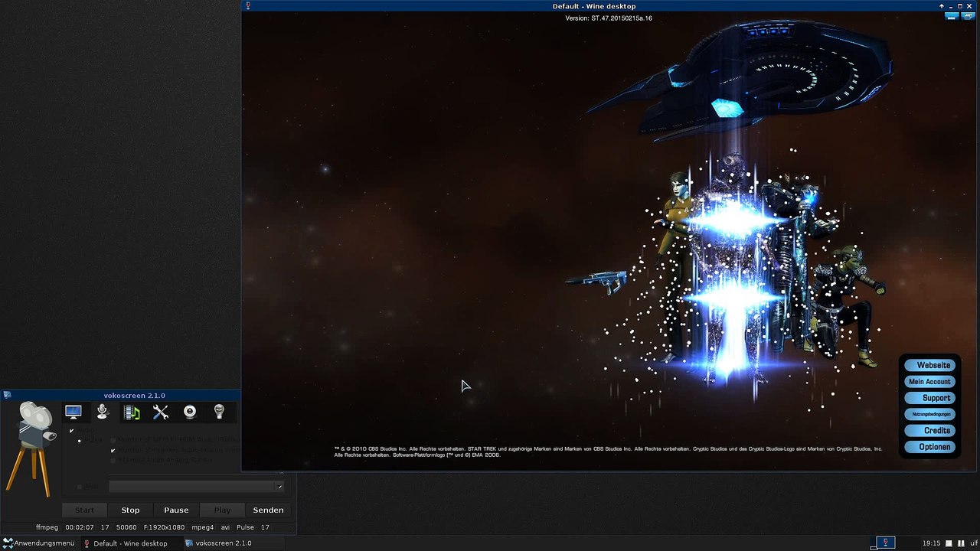Click the vokoscreen title bar window icon
The width and height of the screenshot is (980, 551).
[7, 395]
